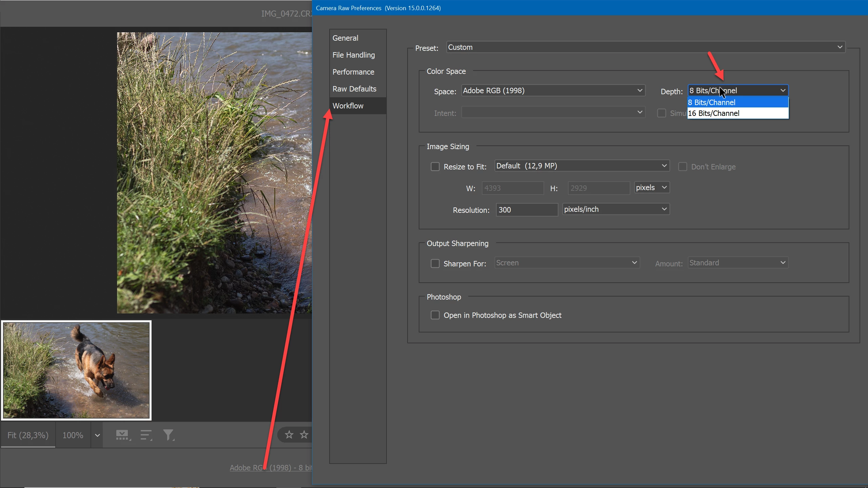This screenshot has width=868, height=488.
Task: Click the Fit (28,3%) zoom button
Action: [28, 435]
